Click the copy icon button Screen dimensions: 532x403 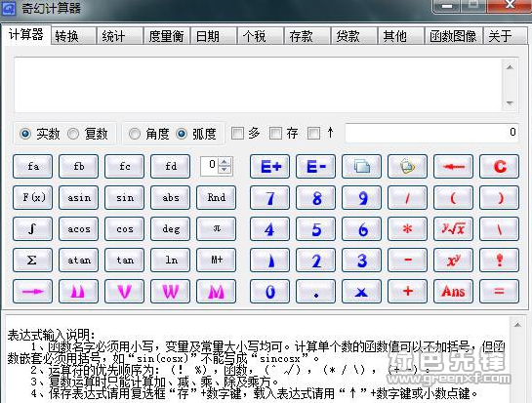coord(361,167)
